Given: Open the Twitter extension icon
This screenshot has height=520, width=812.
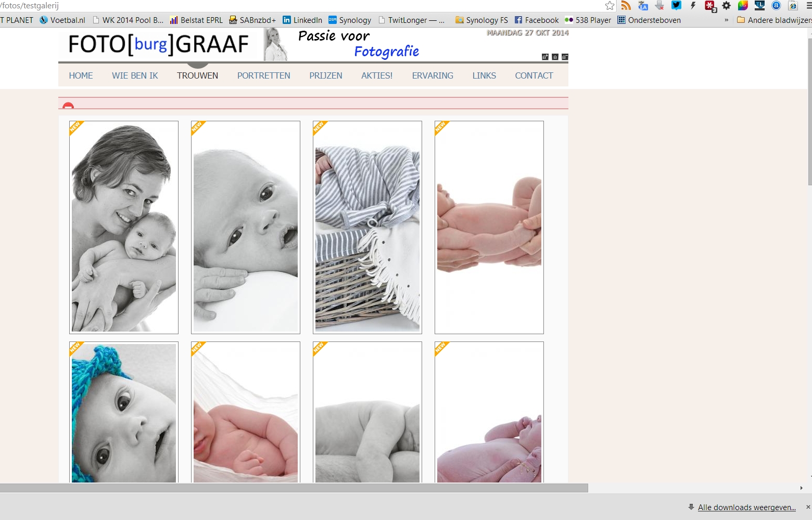Looking at the screenshot, I should click(x=676, y=6).
